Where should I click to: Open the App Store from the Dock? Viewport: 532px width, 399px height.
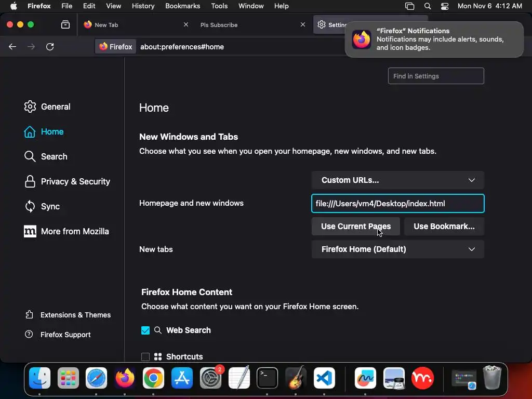pyautogui.click(x=182, y=378)
